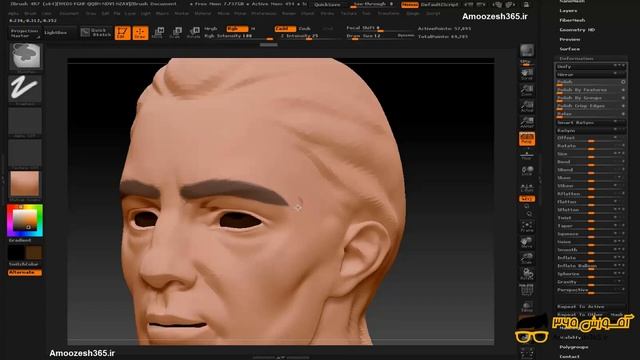Enable the Mrgb paint mode
The width and height of the screenshot is (640, 360).
pos(211,29)
